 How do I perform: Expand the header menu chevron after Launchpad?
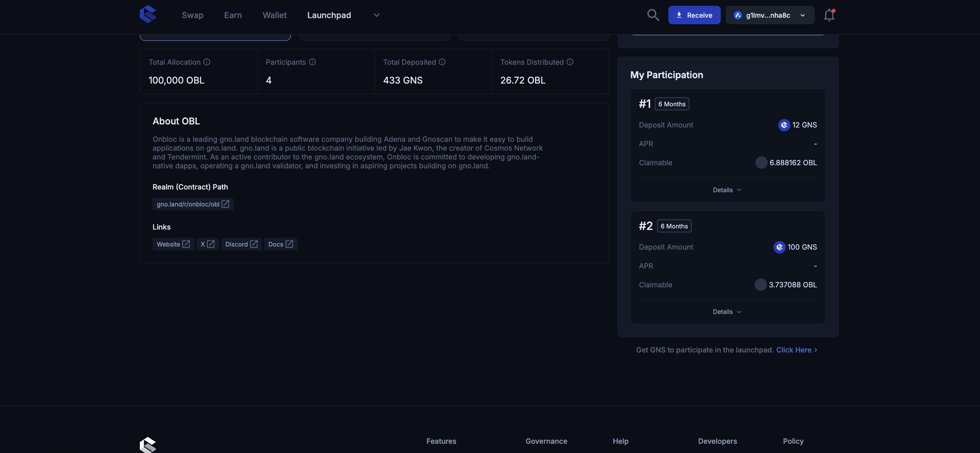tap(377, 15)
